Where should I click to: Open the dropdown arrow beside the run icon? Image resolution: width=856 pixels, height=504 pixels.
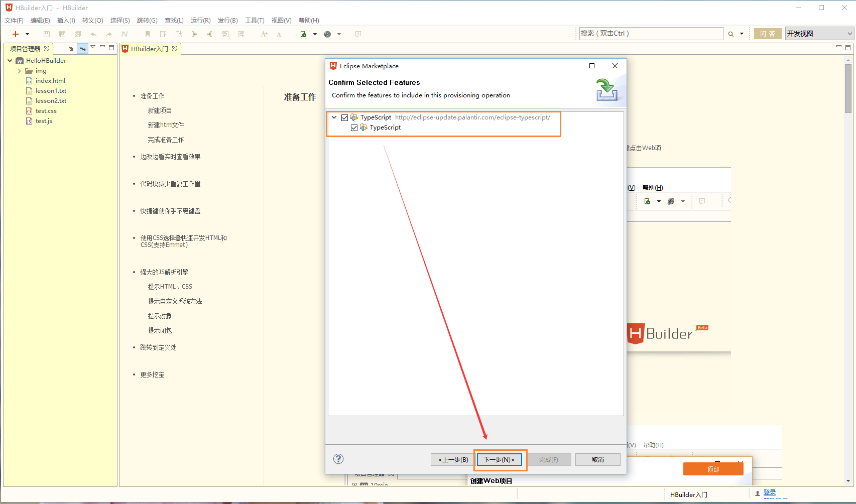[x=315, y=34]
